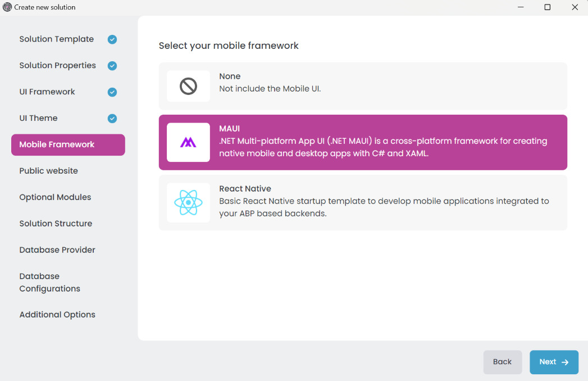The width and height of the screenshot is (588, 381).
Task: Switch to the Database Provider step
Action: 57,250
